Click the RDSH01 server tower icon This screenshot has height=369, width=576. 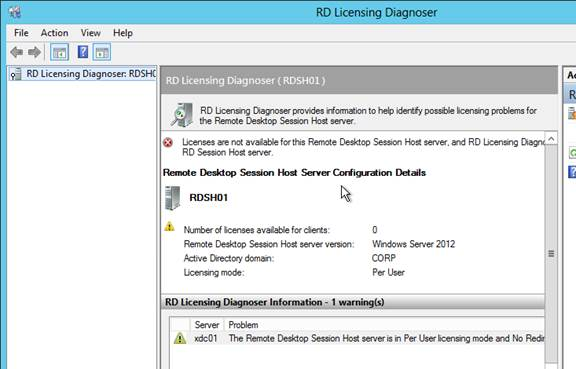(172, 198)
